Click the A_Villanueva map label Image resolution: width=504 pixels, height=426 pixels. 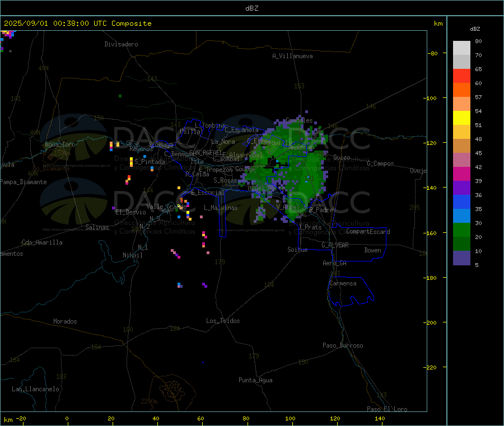(292, 56)
